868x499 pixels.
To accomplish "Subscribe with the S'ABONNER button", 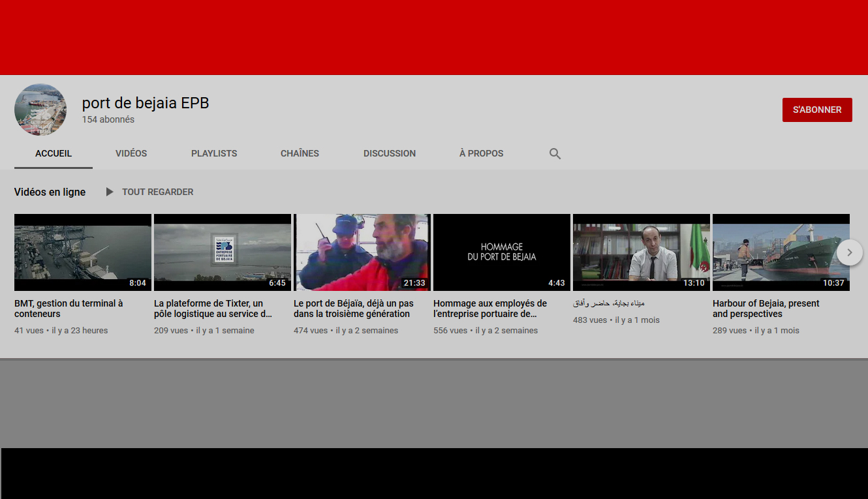I will click(817, 110).
